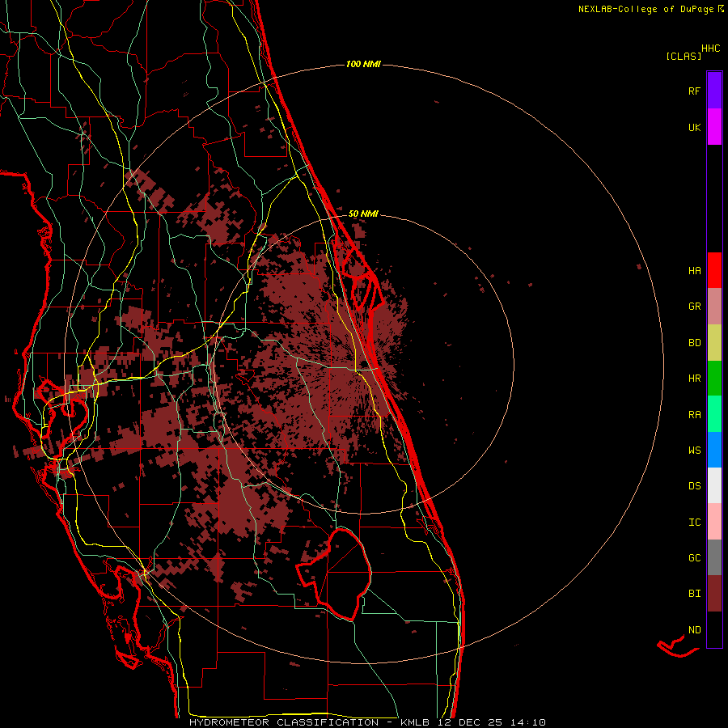Click the BD yellow legend color swatch
Viewport: 728px width, 728px height.
714,343
